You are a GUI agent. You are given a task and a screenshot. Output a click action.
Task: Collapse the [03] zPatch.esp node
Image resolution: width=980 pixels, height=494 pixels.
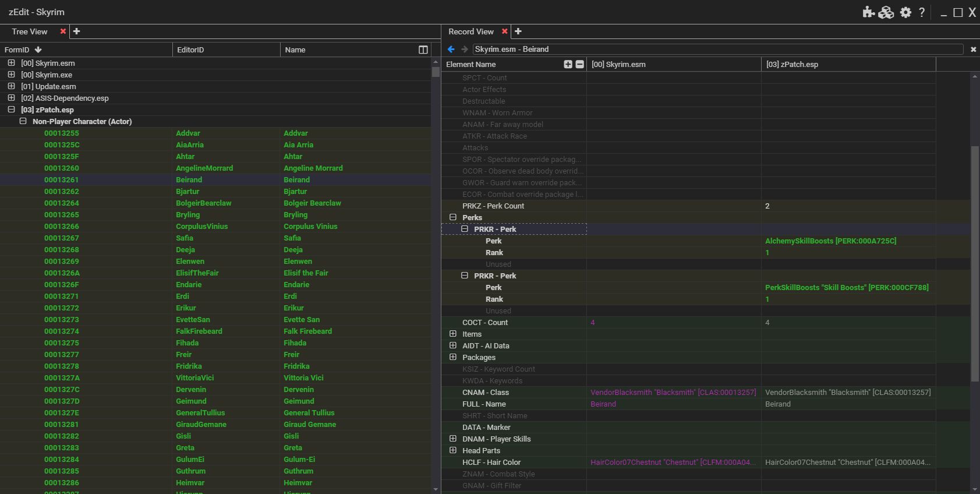[11, 110]
